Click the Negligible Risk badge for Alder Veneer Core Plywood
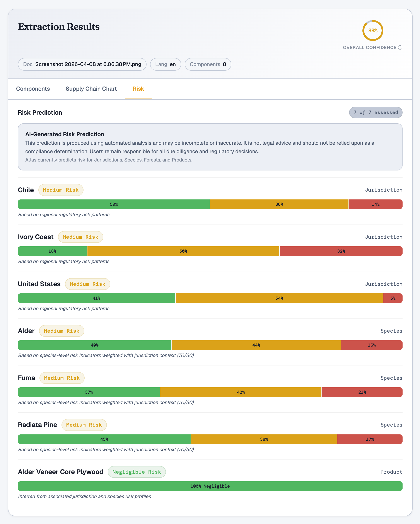 (x=137, y=472)
